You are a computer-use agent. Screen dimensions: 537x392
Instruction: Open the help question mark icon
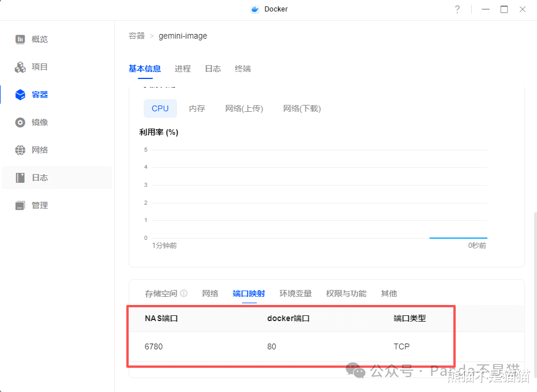click(457, 9)
